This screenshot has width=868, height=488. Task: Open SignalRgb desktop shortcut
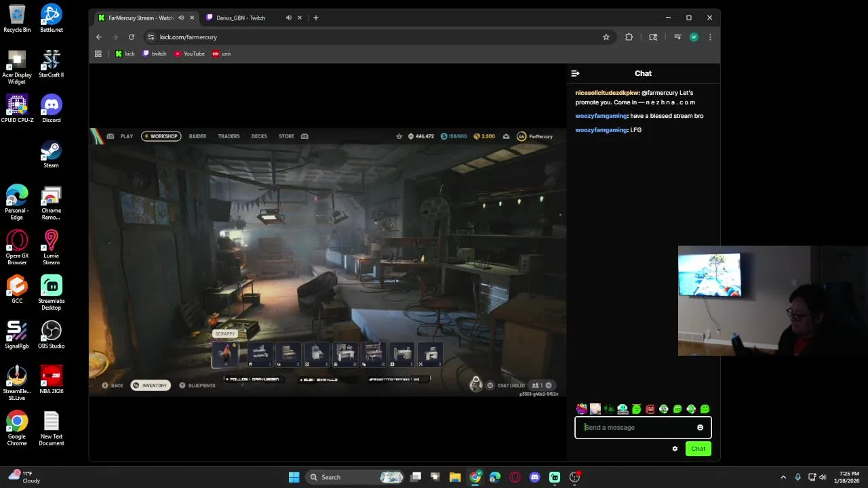pos(17,335)
